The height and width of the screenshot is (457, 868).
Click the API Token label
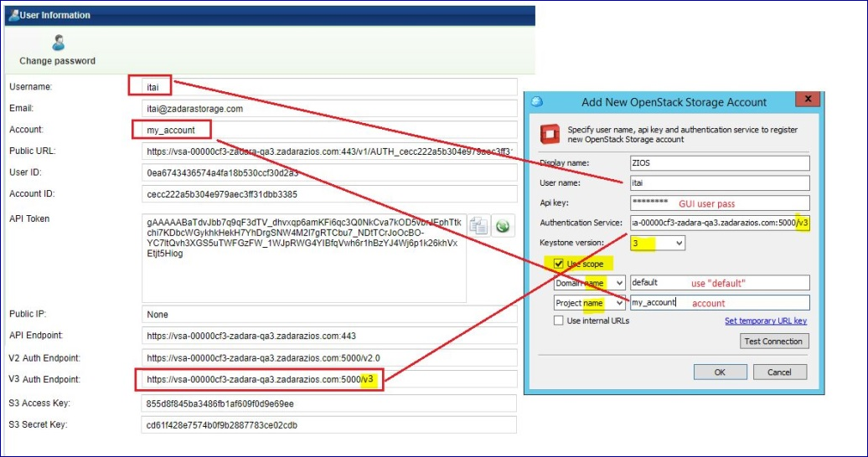pos(29,218)
